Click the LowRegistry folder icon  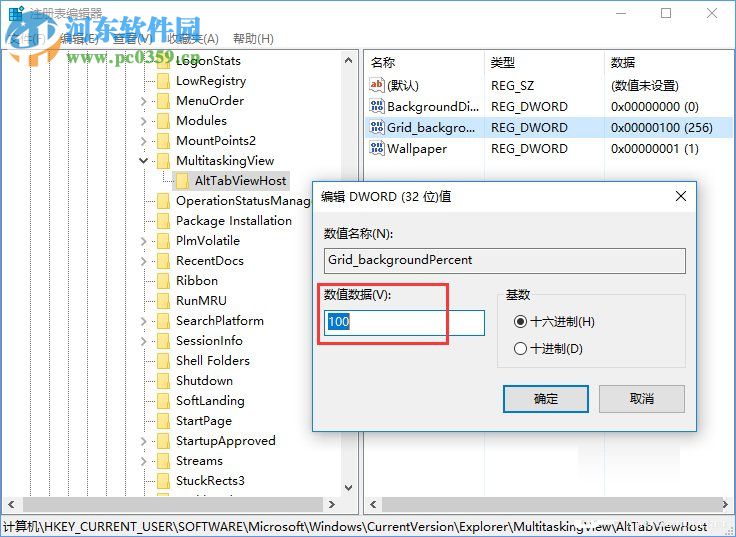(163, 81)
